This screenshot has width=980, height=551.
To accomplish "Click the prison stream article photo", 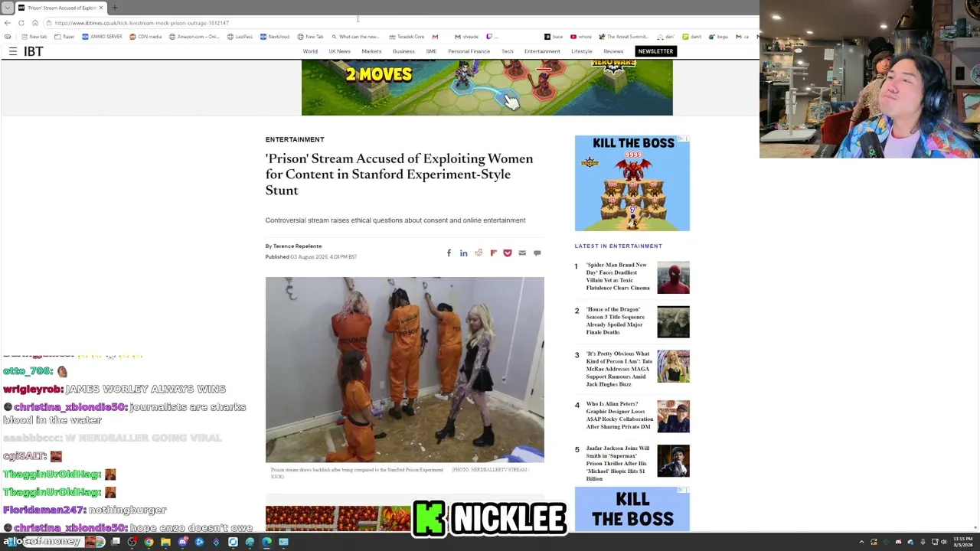I will pyautogui.click(x=405, y=370).
